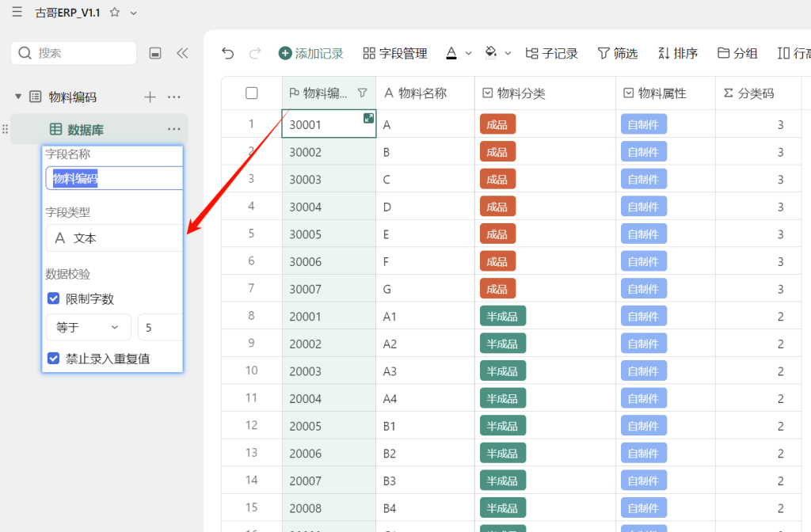Collapse the 物料编码 tree node
Viewport: 811px width, 532px height.
pyautogui.click(x=18, y=96)
